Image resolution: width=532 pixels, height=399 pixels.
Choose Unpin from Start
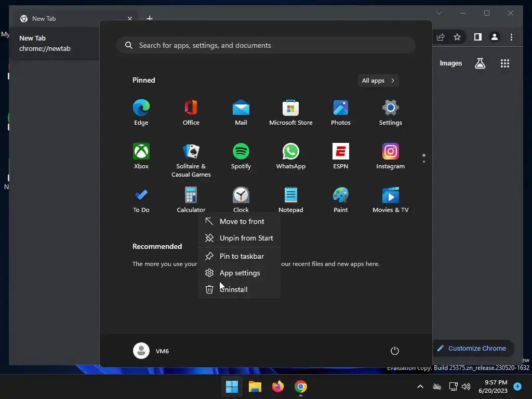(239, 238)
